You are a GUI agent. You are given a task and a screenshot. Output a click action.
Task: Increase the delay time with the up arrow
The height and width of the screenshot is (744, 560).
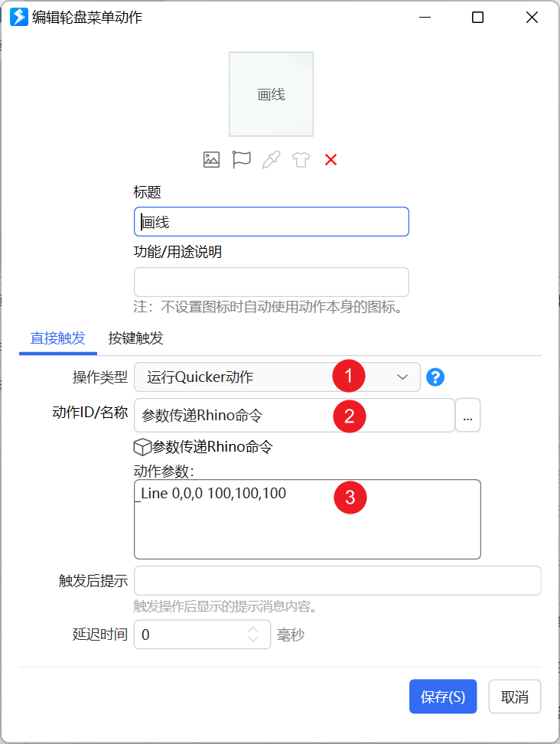[253, 630]
